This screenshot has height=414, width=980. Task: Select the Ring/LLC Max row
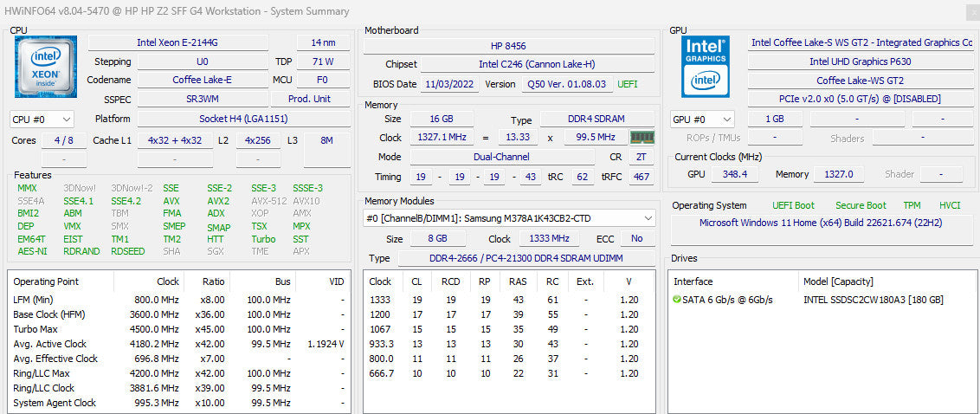point(178,373)
